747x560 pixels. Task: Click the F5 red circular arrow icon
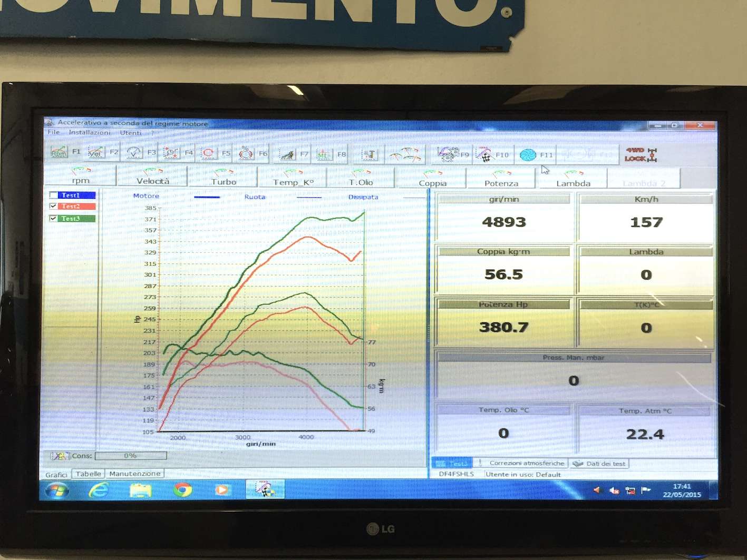point(209,153)
